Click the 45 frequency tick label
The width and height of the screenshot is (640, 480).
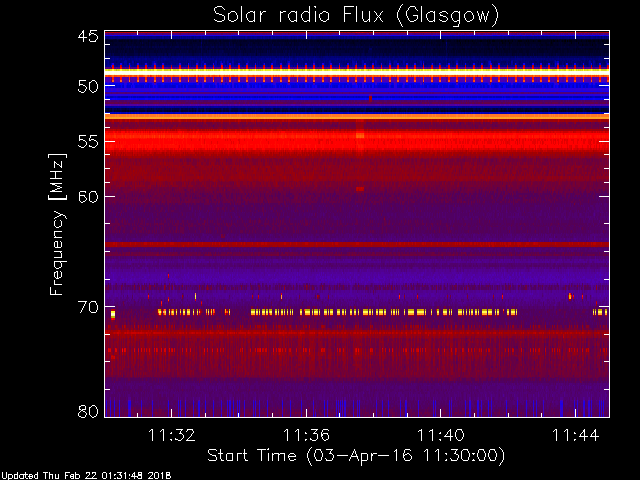pos(88,36)
